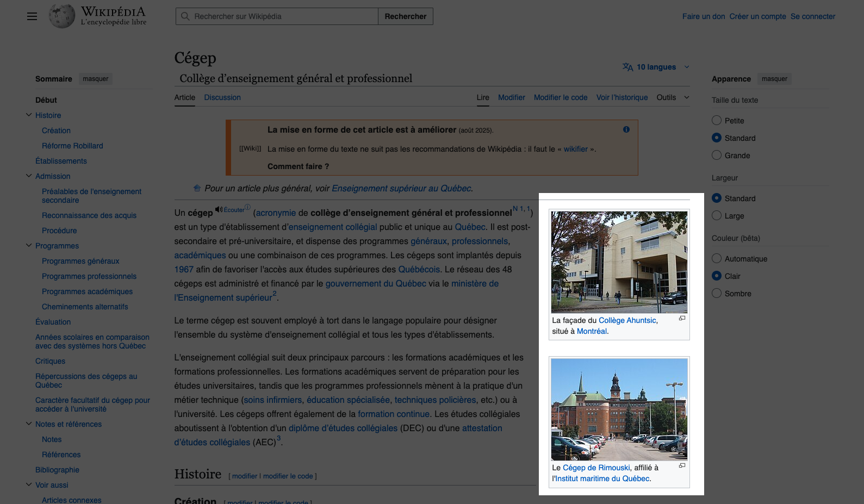Collapse the Programmes section in the sidebar

[29, 246]
